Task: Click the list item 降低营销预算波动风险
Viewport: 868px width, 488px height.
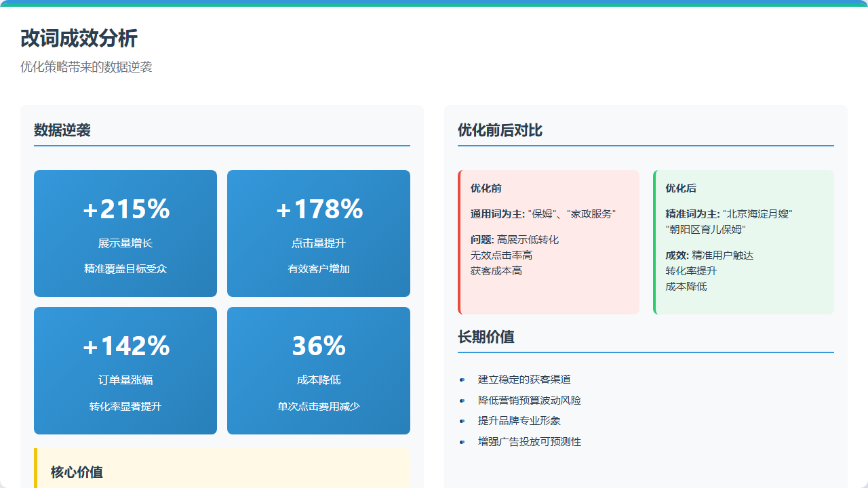Action: point(530,401)
